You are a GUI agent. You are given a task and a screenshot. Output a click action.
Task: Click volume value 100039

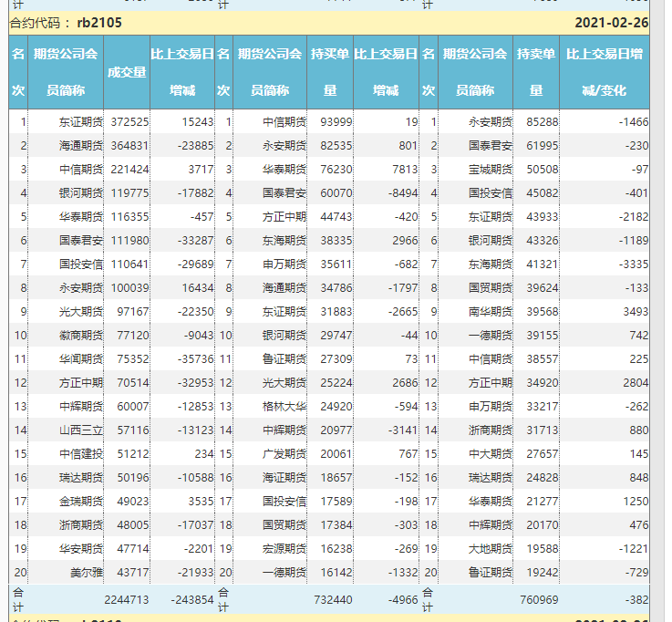point(129,287)
